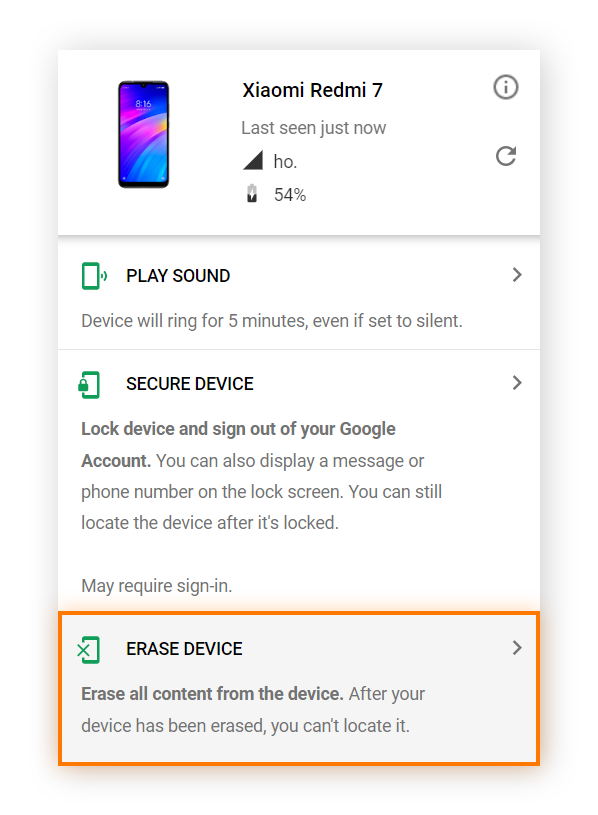Click the Xiaomi Redmi 7 phone image
The height and width of the screenshot is (815, 598).
pyautogui.click(x=143, y=134)
